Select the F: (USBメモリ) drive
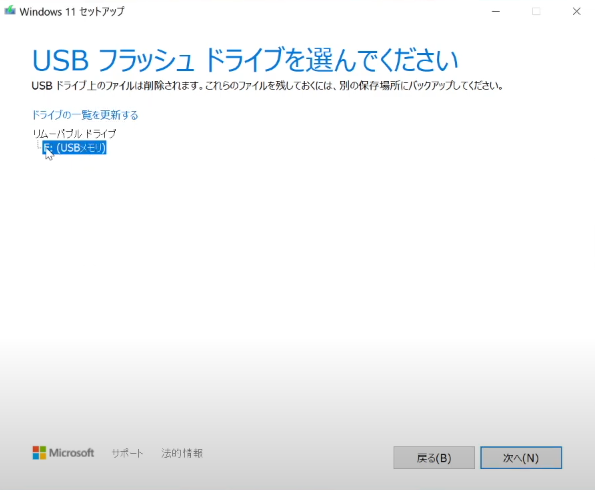The image size is (595, 490). (74, 148)
